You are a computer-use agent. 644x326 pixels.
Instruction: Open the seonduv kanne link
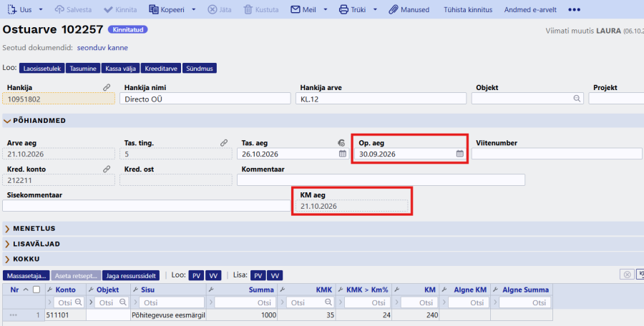[102, 48]
